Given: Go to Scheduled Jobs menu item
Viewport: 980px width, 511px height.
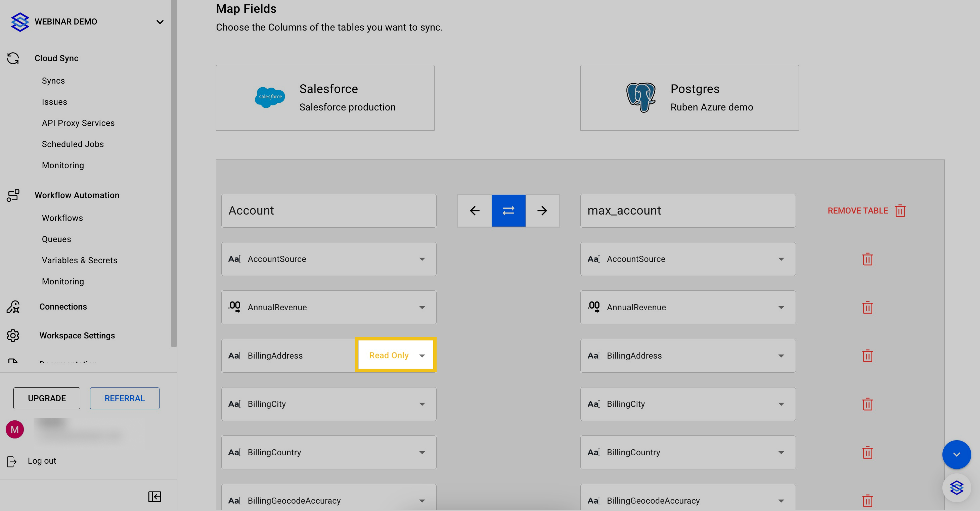Looking at the screenshot, I should tap(73, 144).
